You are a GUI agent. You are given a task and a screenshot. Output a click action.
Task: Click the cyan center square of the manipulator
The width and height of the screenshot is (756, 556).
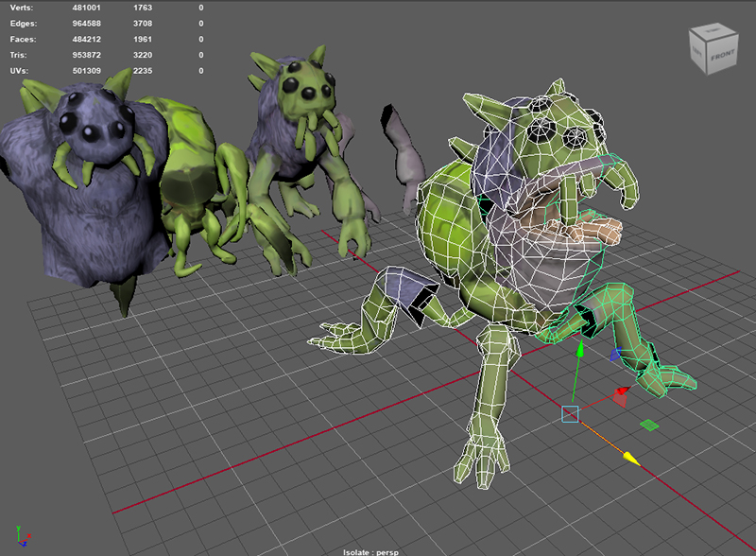pos(569,413)
